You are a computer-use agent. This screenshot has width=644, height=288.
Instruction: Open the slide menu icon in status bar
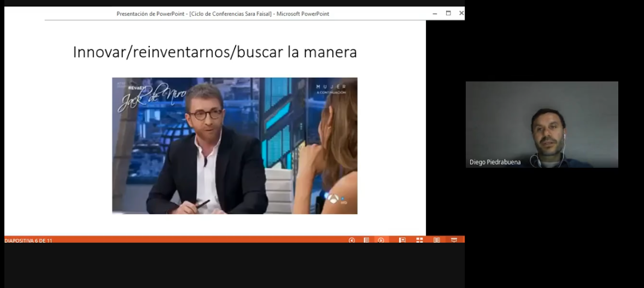pos(366,240)
